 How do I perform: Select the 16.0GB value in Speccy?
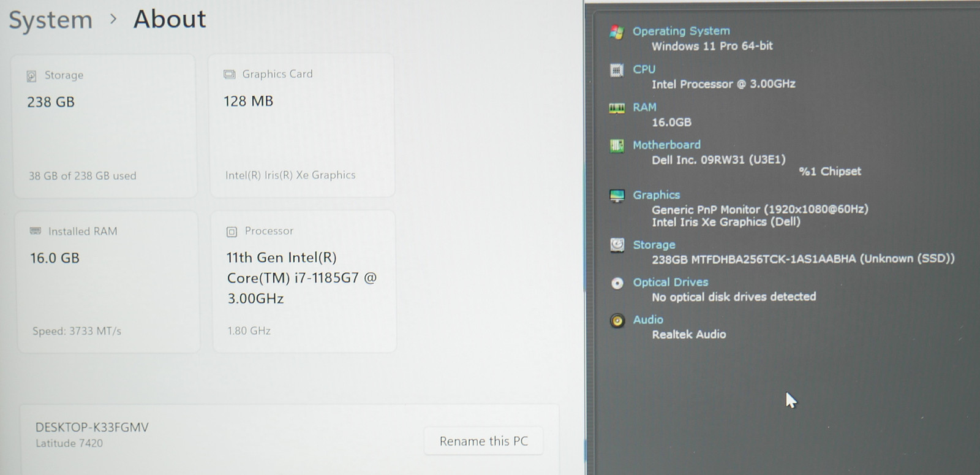[671, 122]
